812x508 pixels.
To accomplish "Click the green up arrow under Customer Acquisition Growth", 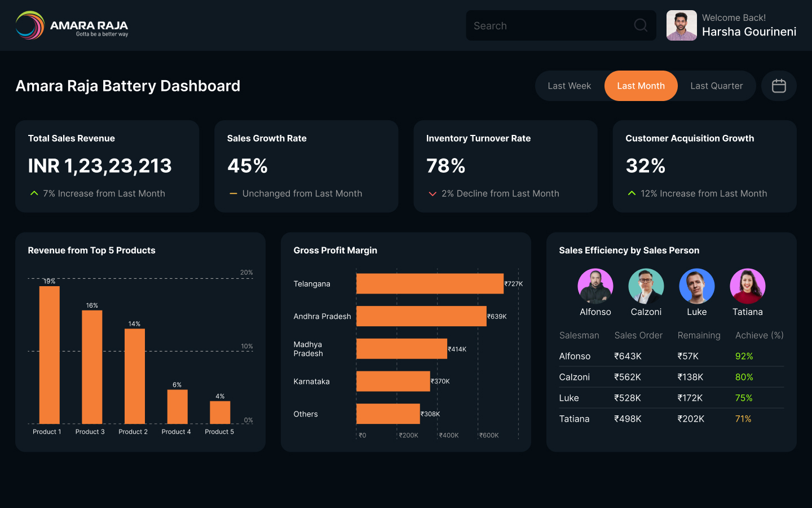I will [632, 194].
